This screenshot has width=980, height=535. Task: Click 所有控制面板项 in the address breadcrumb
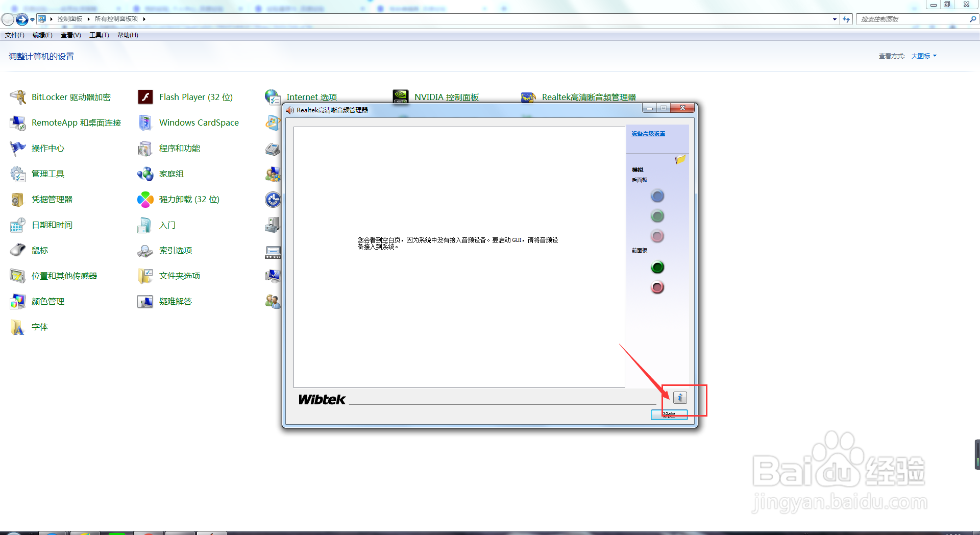point(116,19)
